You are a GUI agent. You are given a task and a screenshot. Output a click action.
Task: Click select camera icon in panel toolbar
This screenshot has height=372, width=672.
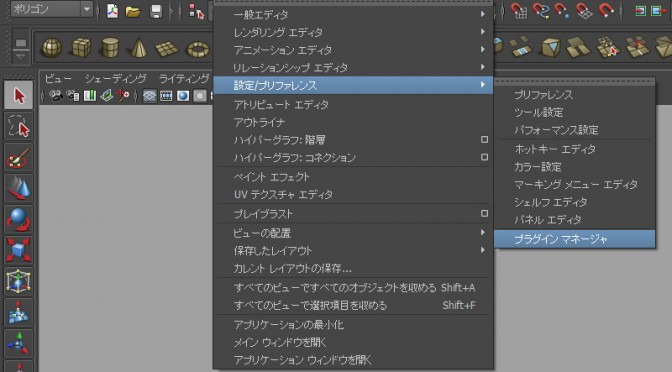click(x=56, y=96)
